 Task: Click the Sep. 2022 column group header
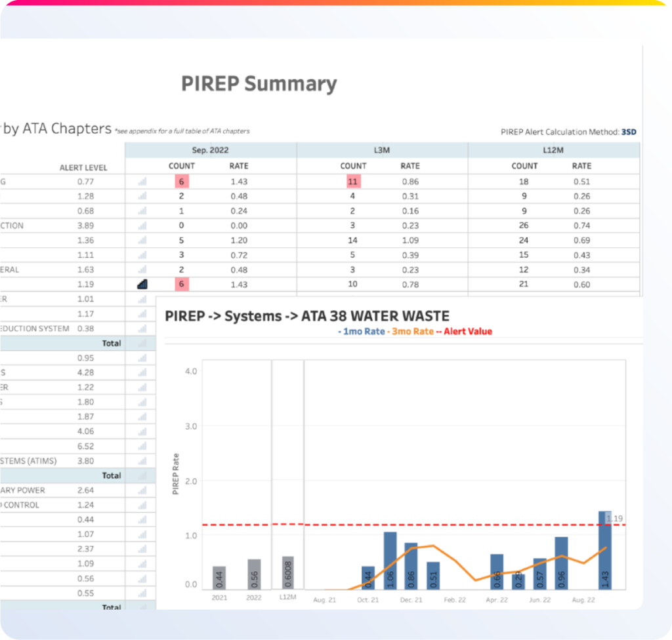pyautogui.click(x=210, y=150)
